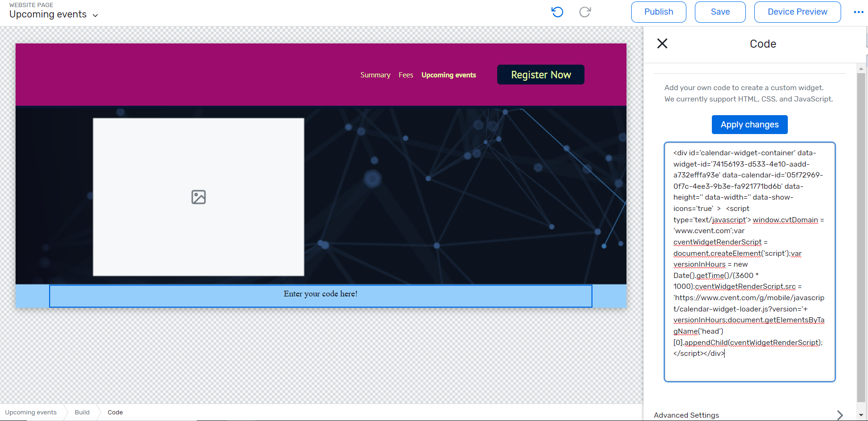Expand Advanced Settings section
The width and height of the screenshot is (868, 421).
[749, 415]
